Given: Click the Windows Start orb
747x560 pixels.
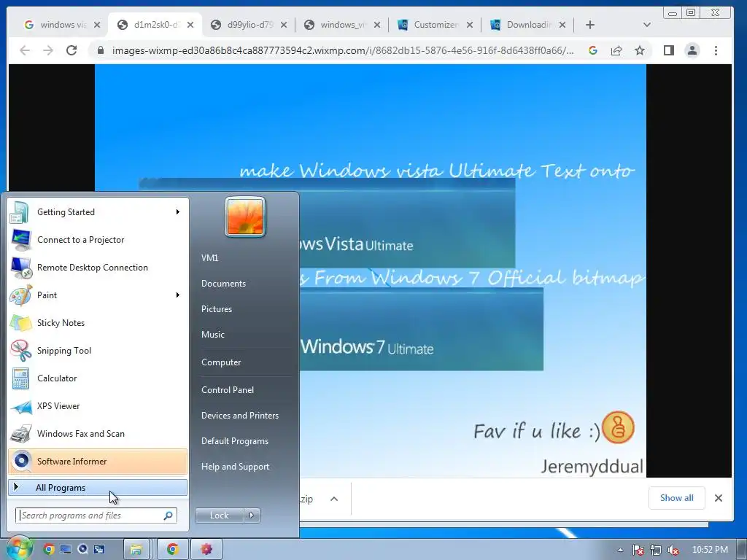Looking at the screenshot, I should (x=18, y=548).
